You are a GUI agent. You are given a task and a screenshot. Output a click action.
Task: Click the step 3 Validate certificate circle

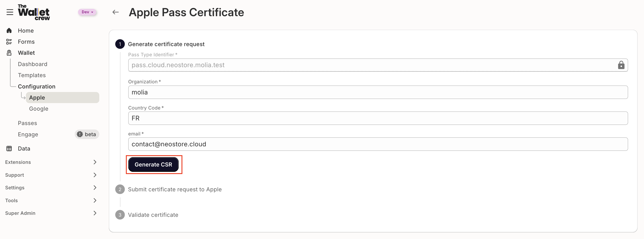pos(120,215)
